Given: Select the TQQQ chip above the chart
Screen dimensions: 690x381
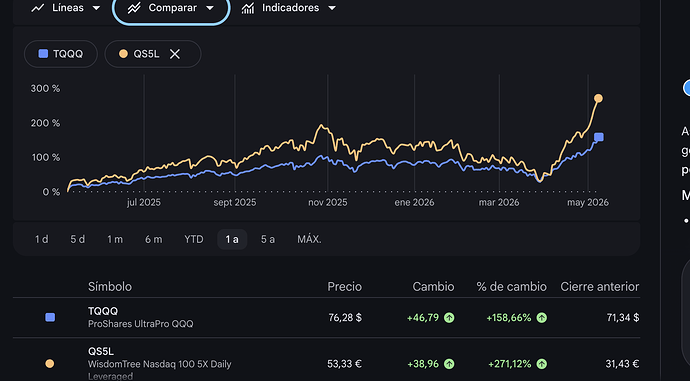Looking at the screenshot, I should tap(61, 54).
